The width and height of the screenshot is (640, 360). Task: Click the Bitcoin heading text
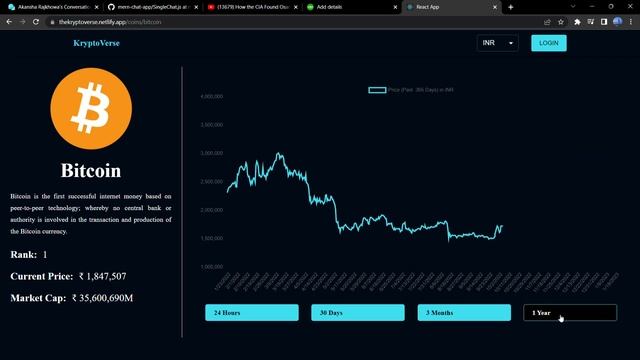[x=91, y=171]
